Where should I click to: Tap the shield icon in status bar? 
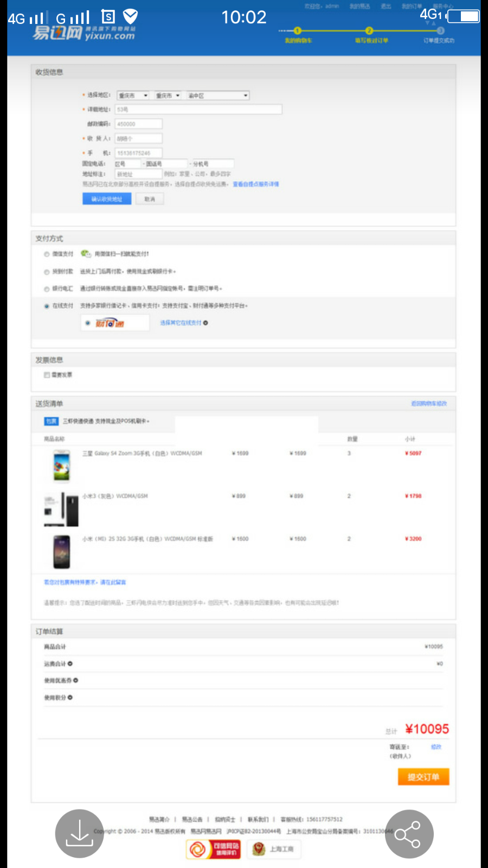131,17
